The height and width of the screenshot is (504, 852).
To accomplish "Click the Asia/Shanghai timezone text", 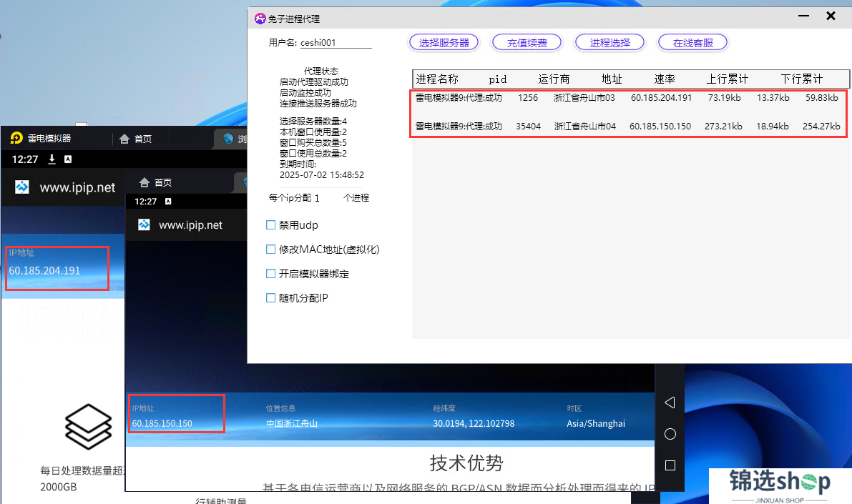I will coord(595,424).
